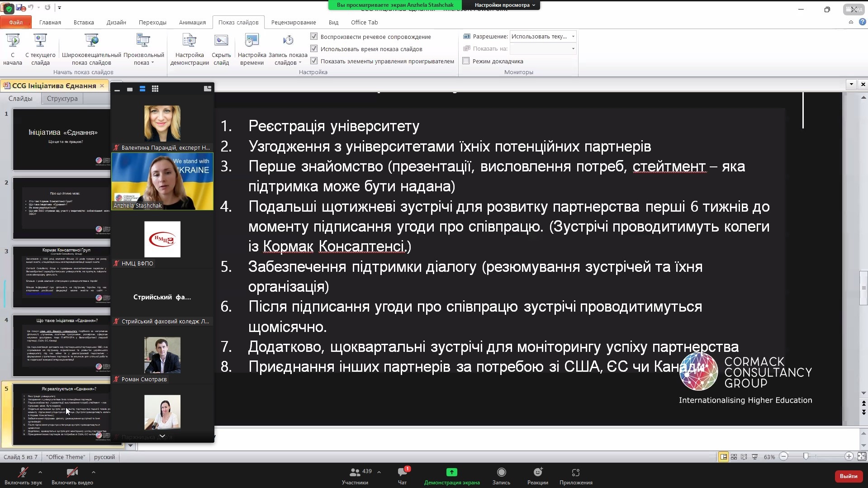Screen dimensions: 868x488
Task: Show more Zoom participants chevron down
Action: tap(162, 436)
